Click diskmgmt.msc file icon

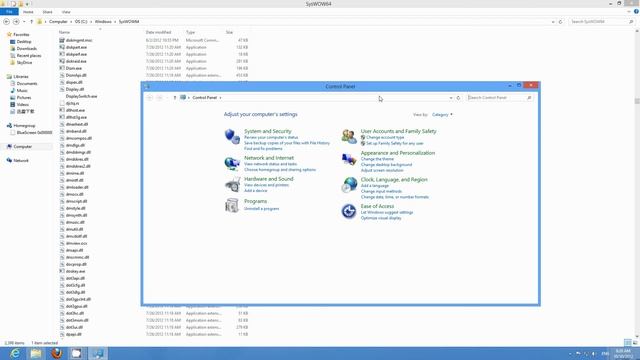click(x=62, y=40)
